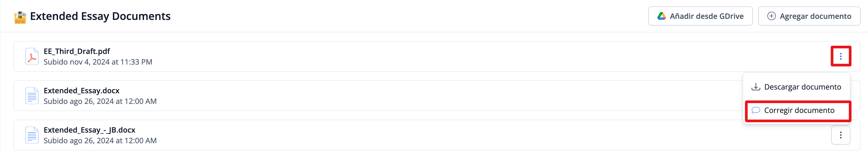Click the download arrow icon in menu
This screenshot has height=152, width=868.
755,87
